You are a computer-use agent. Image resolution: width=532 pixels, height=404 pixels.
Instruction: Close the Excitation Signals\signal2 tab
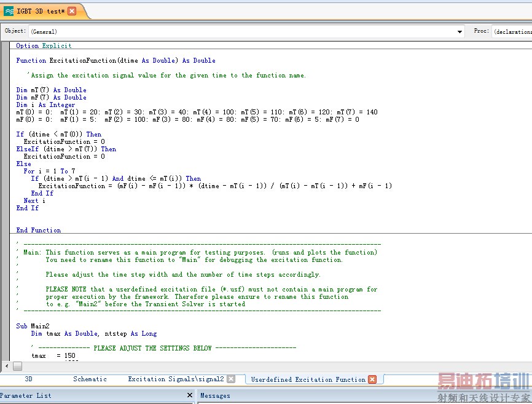[231, 379]
